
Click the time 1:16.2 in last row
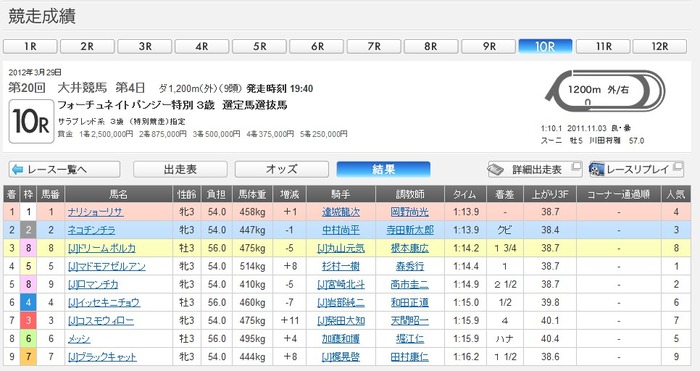466,357
